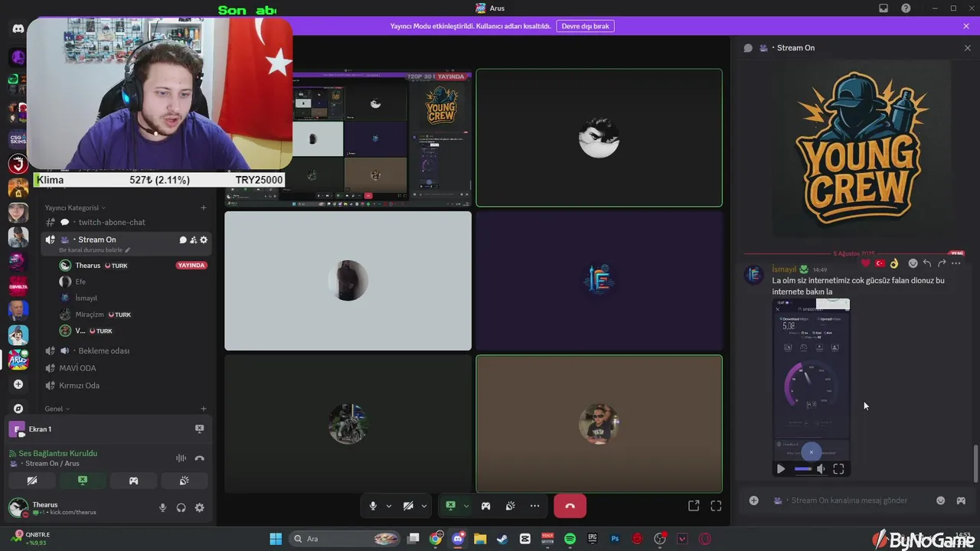Pop out the call window
Viewport: 980px width, 551px height.
694,506
